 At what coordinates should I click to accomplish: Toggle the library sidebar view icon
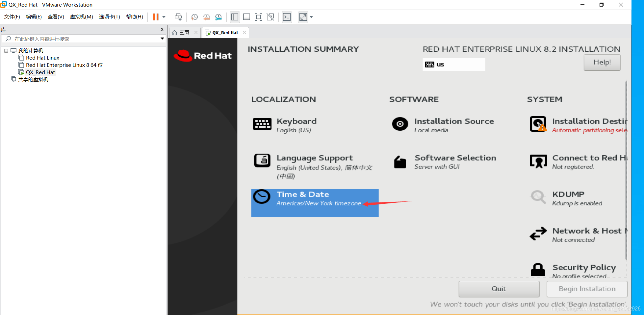235,17
